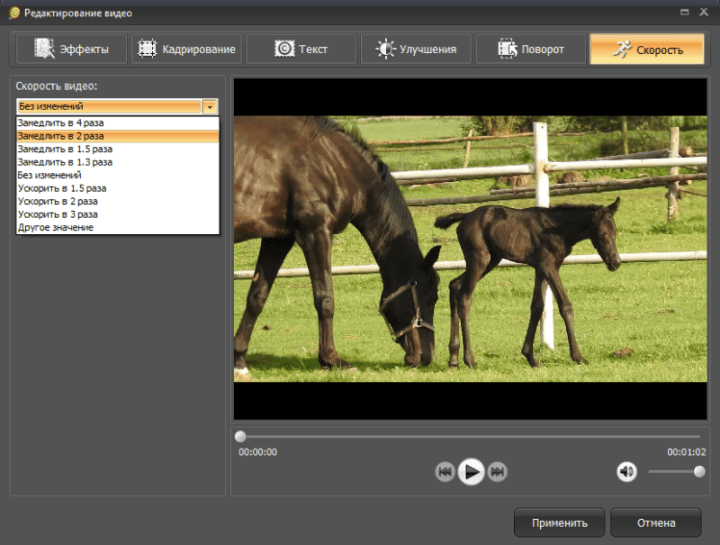This screenshot has height=545, width=720.
Task: Mute audio with the speaker icon
Action: [x=627, y=472]
